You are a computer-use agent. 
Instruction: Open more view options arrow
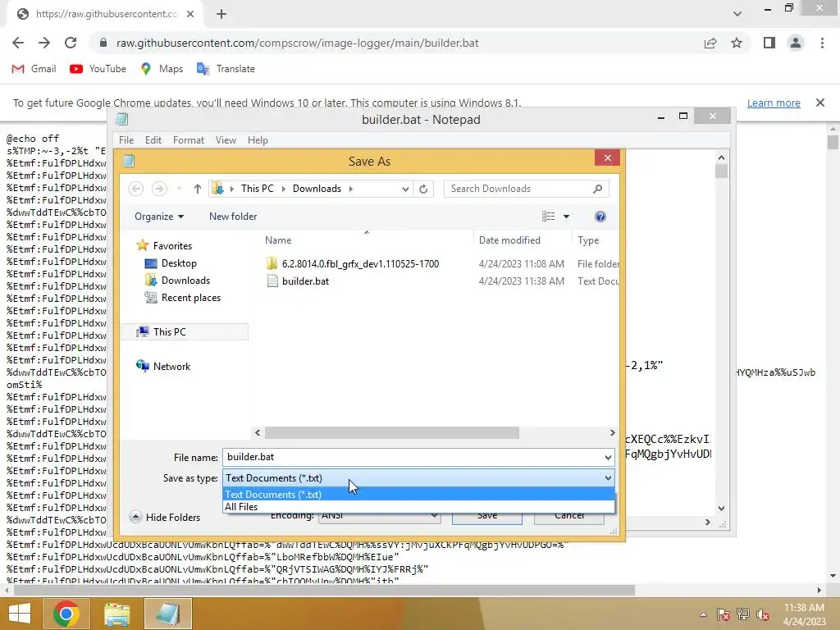click(566, 217)
